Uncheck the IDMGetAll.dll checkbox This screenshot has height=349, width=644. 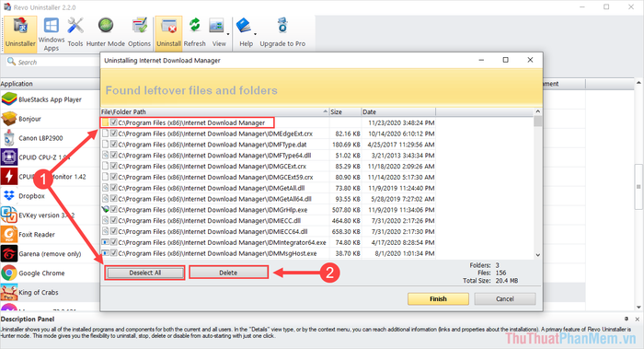pyautogui.click(x=114, y=188)
